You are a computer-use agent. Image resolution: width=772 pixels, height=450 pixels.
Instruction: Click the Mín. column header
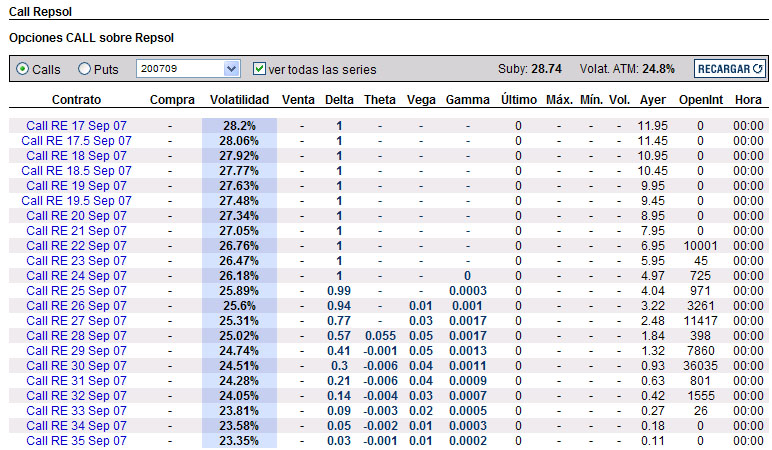click(591, 100)
